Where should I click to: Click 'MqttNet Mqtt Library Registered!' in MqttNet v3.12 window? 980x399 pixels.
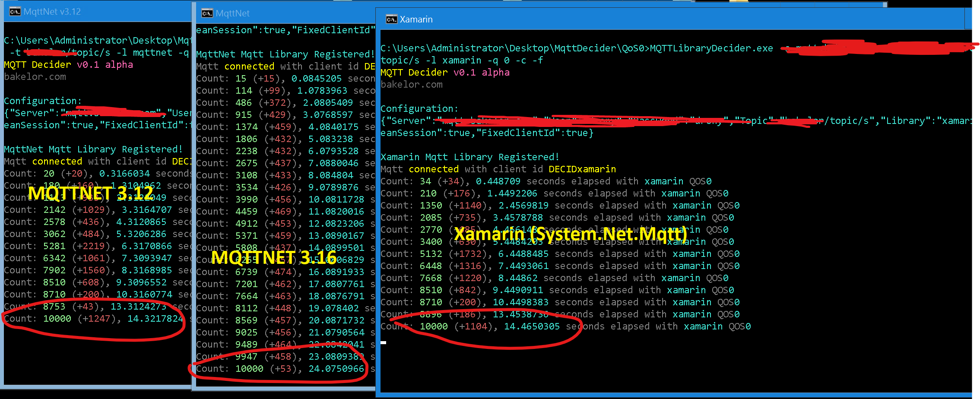[93, 149]
